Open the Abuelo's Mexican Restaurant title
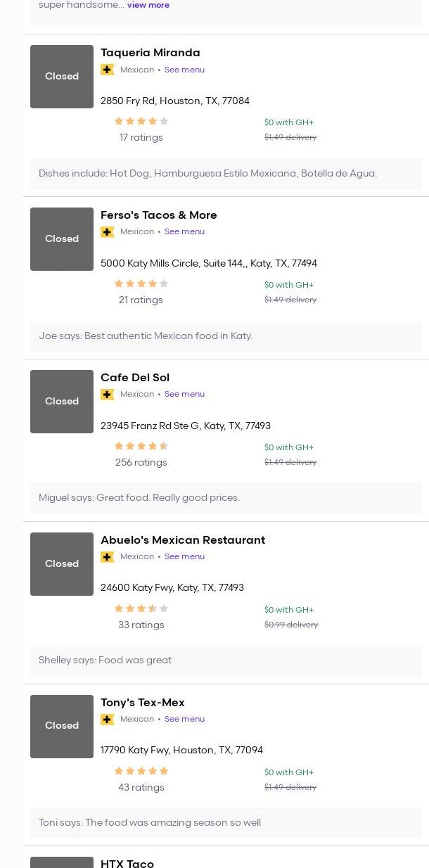 182,540
